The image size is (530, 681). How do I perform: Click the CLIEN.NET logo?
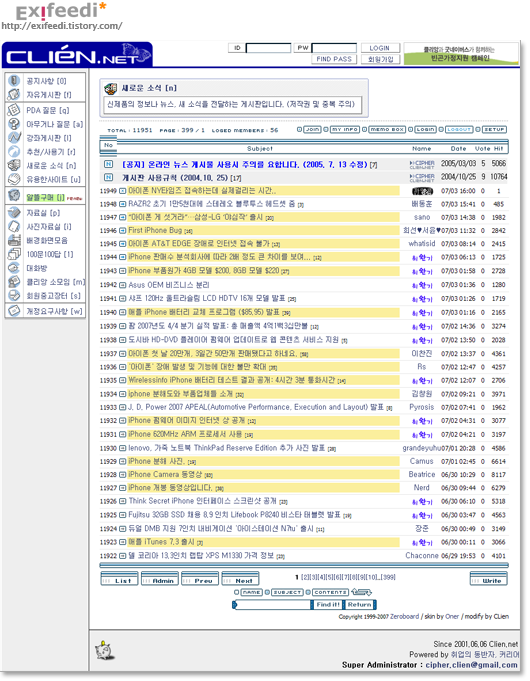coord(77,55)
